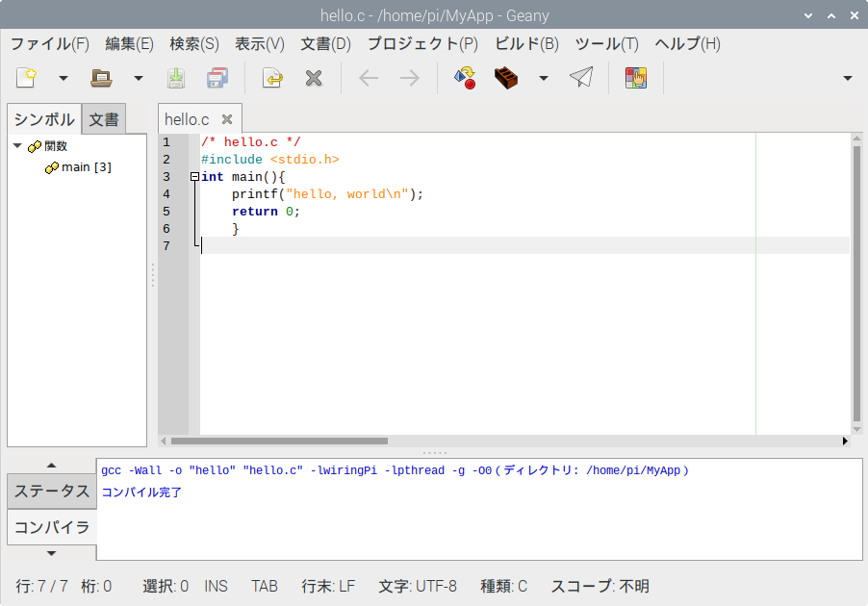Open an existing file via folder icon
Viewport: 868px width, 606px height.
pyautogui.click(x=101, y=78)
